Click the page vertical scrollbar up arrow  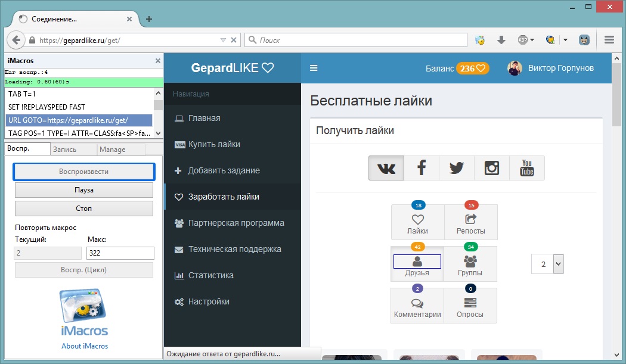(616, 58)
